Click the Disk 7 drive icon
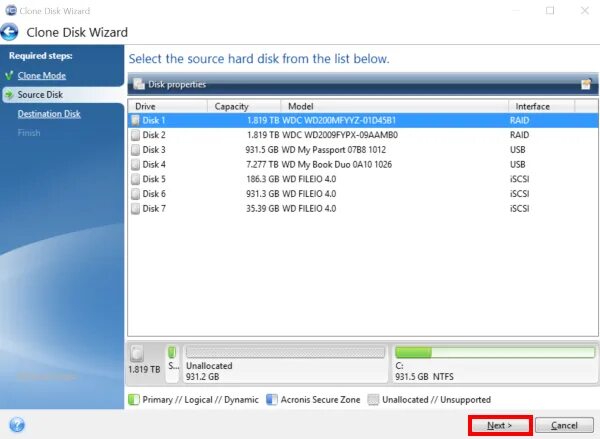600x439 pixels. 135,209
